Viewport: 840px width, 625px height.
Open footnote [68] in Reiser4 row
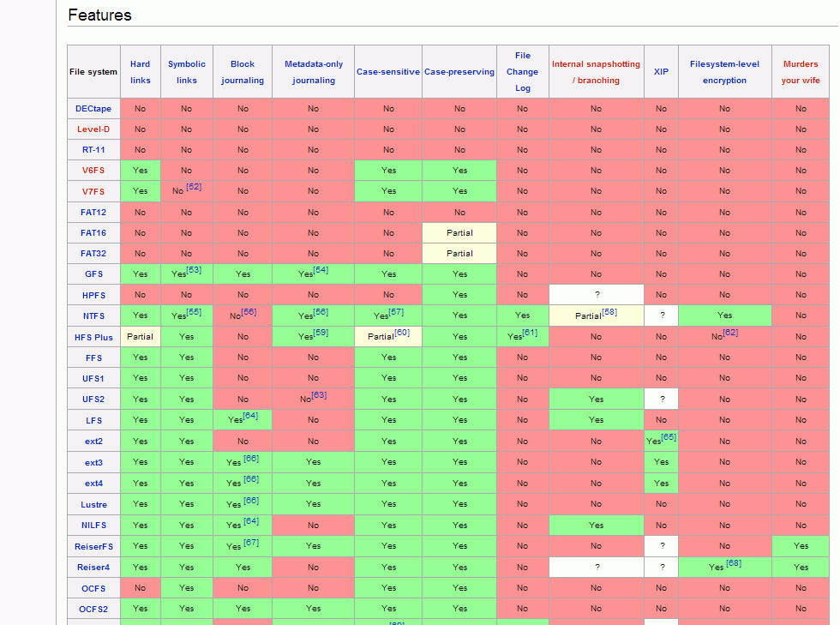click(x=734, y=562)
